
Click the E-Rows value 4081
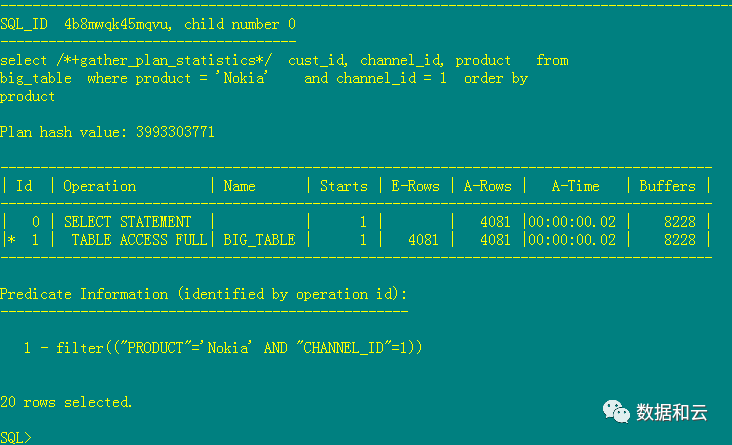coord(425,240)
